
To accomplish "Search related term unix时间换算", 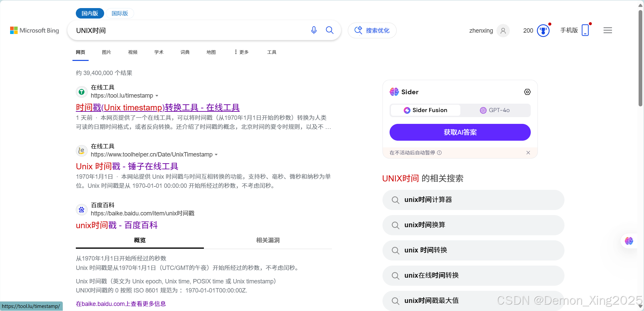I will coord(473,225).
